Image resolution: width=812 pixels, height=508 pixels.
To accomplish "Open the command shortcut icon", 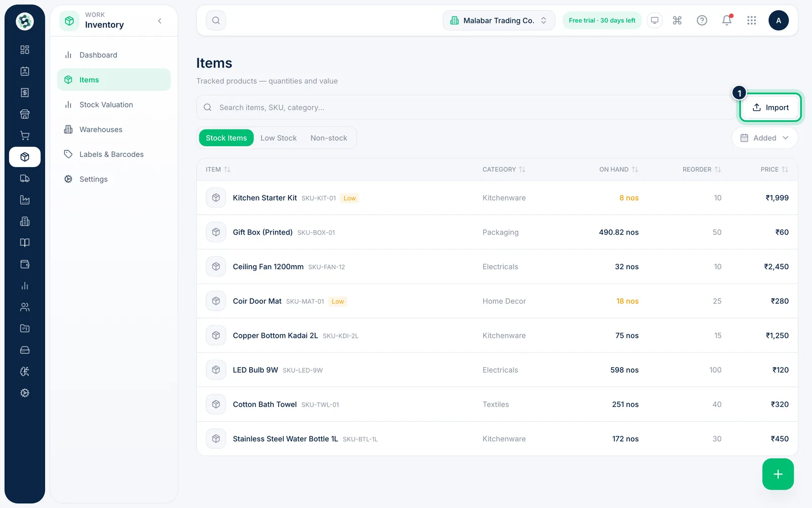I will pos(677,20).
